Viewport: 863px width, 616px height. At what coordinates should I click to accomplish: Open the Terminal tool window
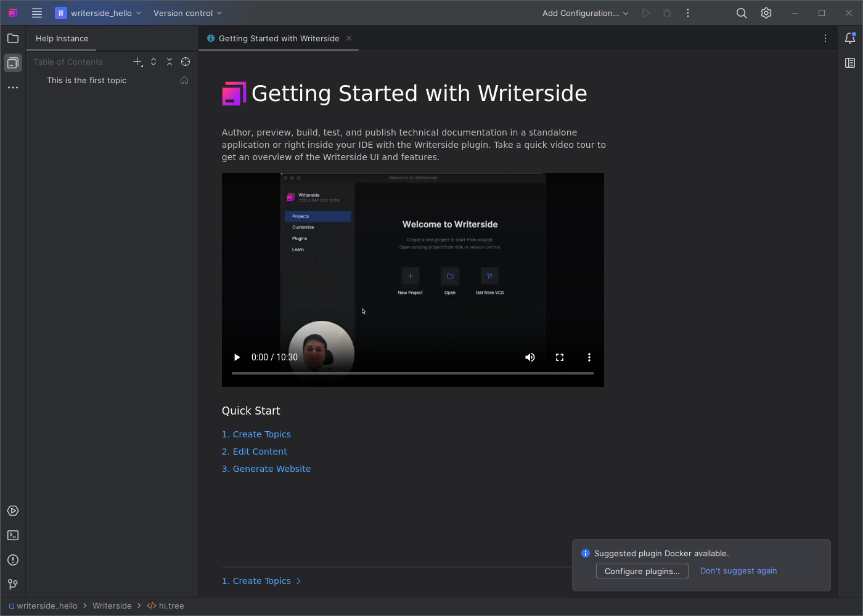(13, 535)
